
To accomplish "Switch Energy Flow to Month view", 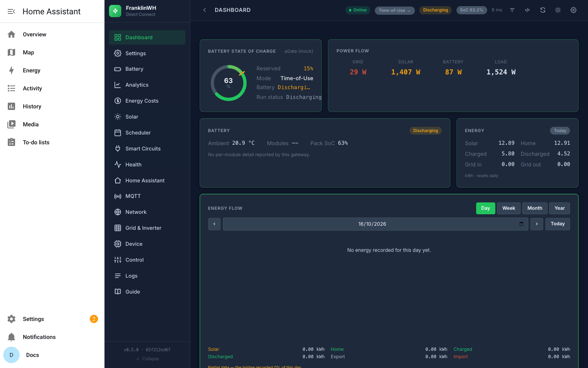I will click(x=535, y=209).
